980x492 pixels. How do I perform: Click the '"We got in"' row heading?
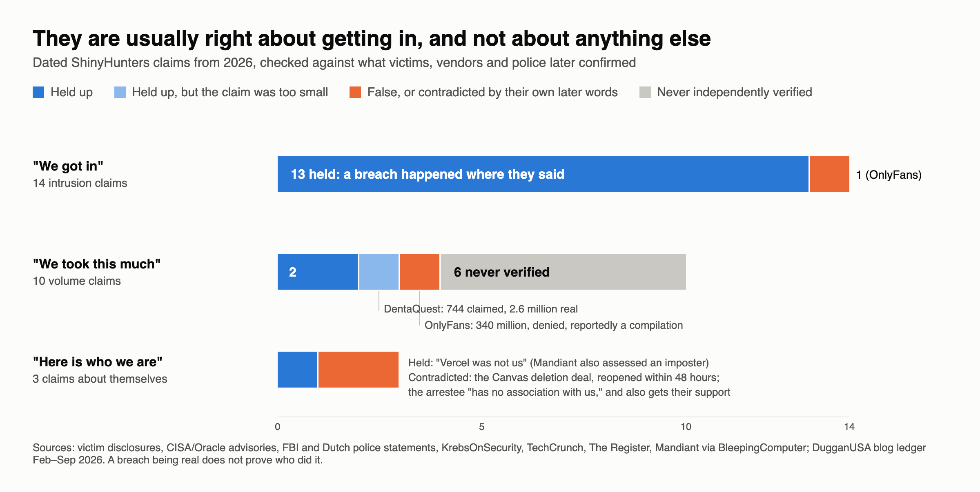coord(68,166)
